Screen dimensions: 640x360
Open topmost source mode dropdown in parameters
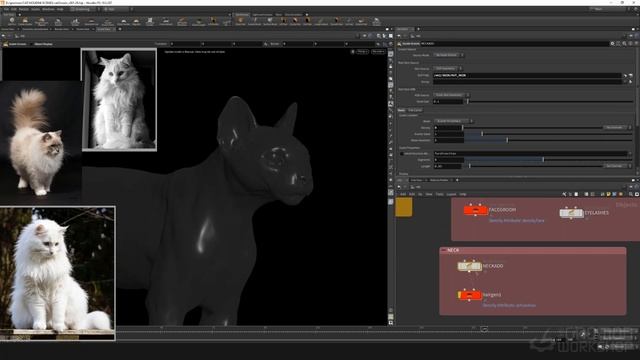[x=449, y=55]
